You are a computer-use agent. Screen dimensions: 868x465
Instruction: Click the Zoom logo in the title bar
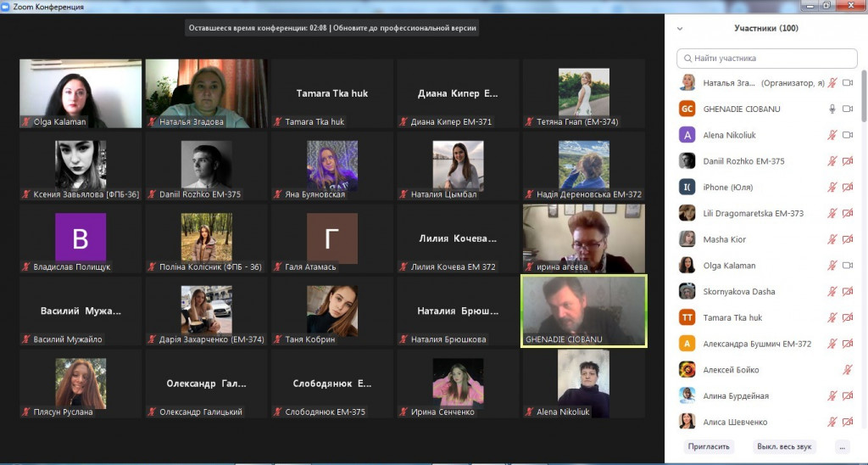[x=6, y=7]
